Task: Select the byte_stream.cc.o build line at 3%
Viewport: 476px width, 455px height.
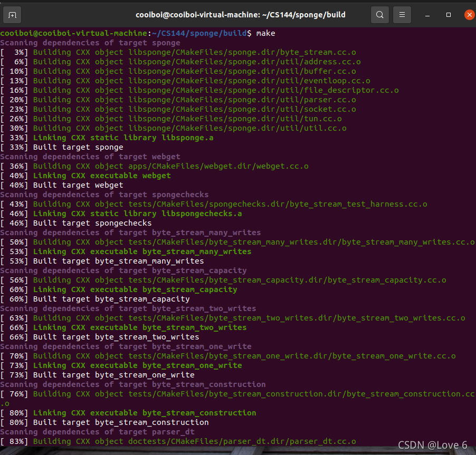Action: coord(178,53)
